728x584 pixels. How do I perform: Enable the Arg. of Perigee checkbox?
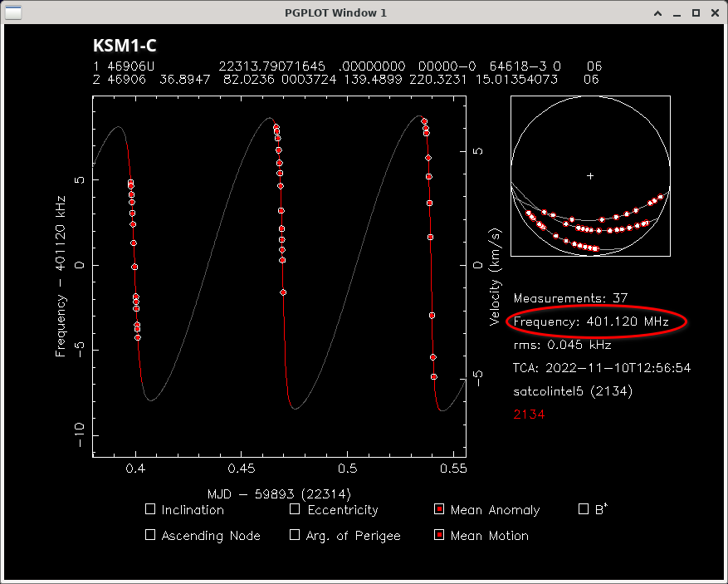pos(295,535)
